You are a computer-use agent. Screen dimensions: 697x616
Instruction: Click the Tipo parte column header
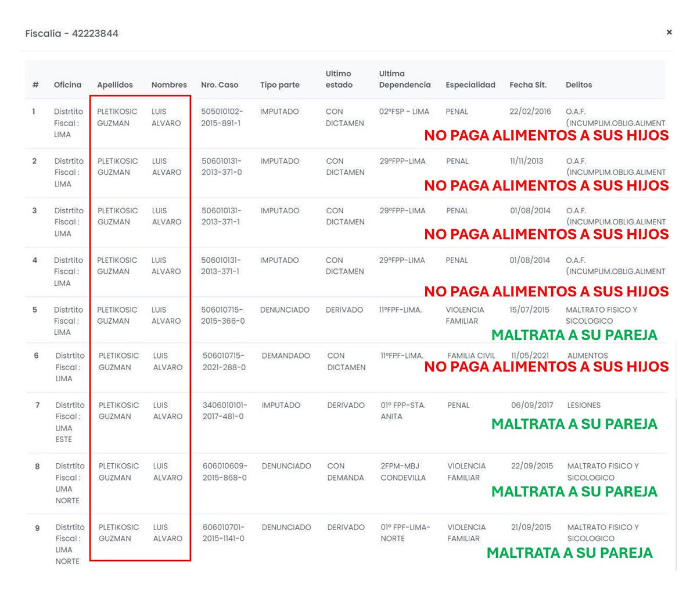pyautogui.click(x=280, y=85)
